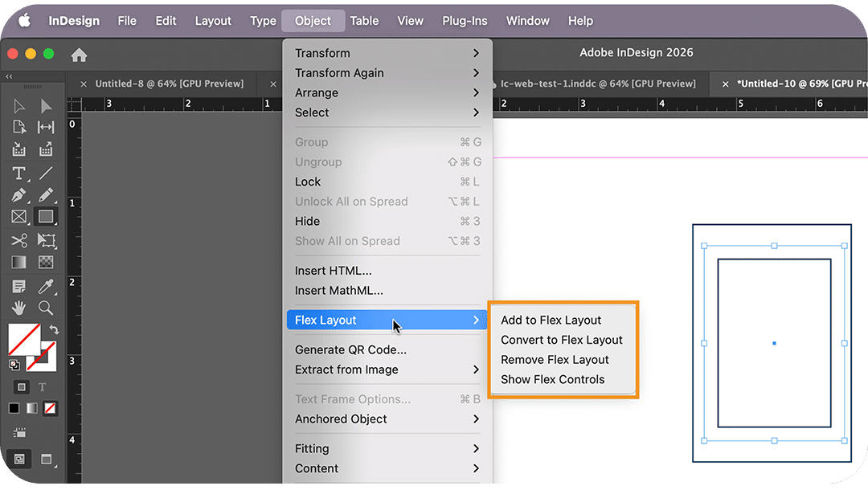Viewport: 868px width, 490px height.
Task: Toggle Lock from the Object menu
Action: coord(307,182)
